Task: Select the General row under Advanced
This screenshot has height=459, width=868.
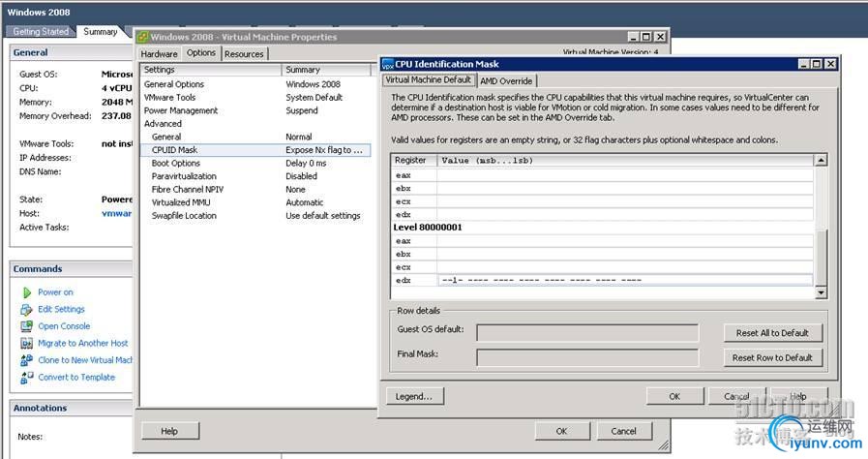Action: pos(255,137)
